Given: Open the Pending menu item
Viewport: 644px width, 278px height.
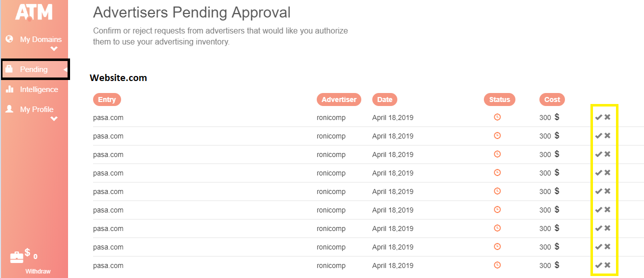Looking at the screenshot, I should [x=35, y=69].
